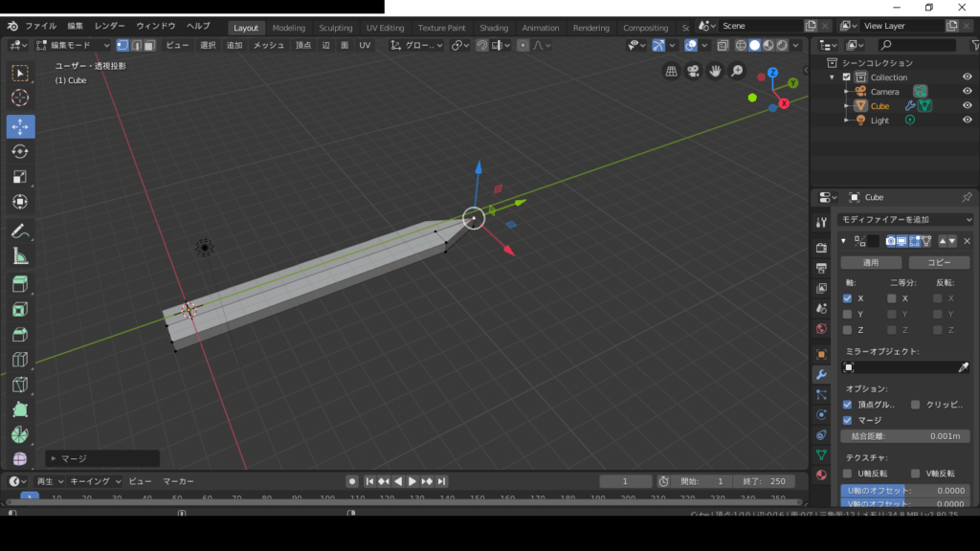Viewport: 980px width, 551px height.
Task: Activate the 3D Cursor tool
Action: [x=20, y=98]
